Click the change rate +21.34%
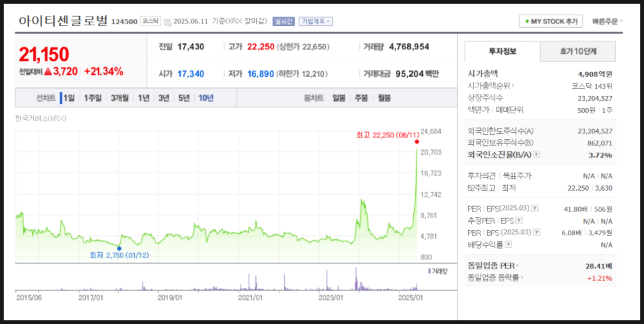Image resolution: width=644 pixels, height=324 pixels. [103, 71]
